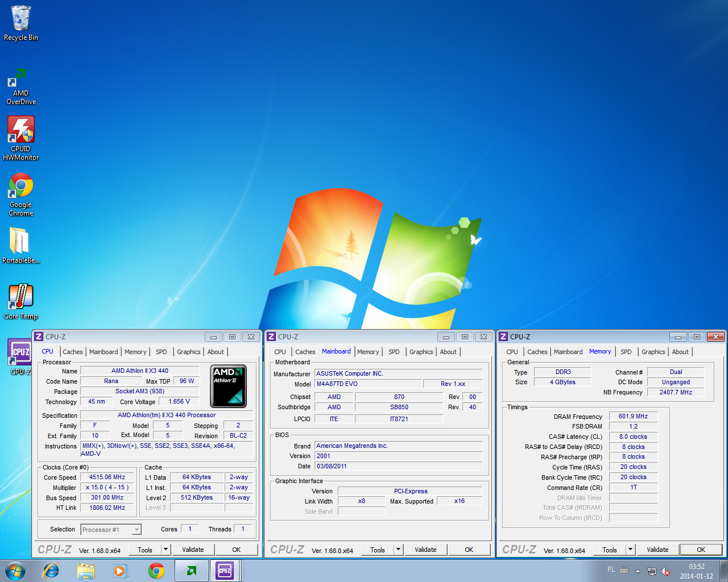Image resolution: width=728 pixels, height=582 pixels.
Task: Click the DRAM Frequency value 601.9 MHz
Action: click(634, 417)
